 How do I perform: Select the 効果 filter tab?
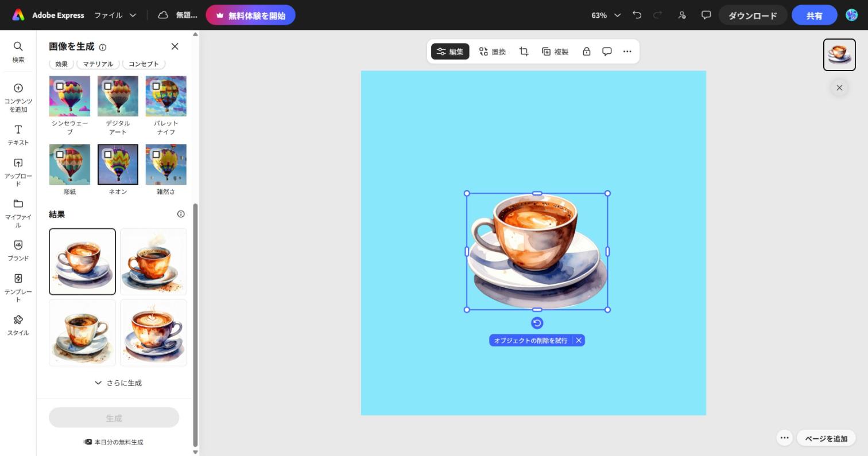pyautogui.click(x=61, y=64)
